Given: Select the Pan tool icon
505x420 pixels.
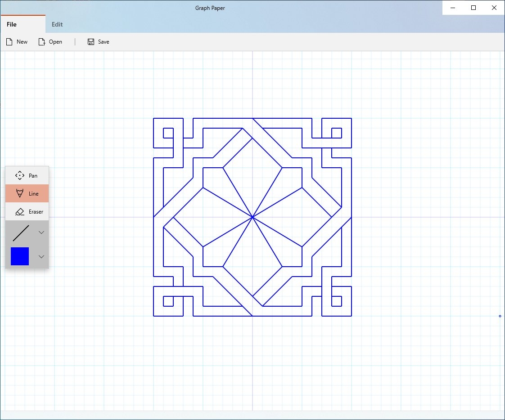Looking at the screenshot, I should click(x=20, y=175).
